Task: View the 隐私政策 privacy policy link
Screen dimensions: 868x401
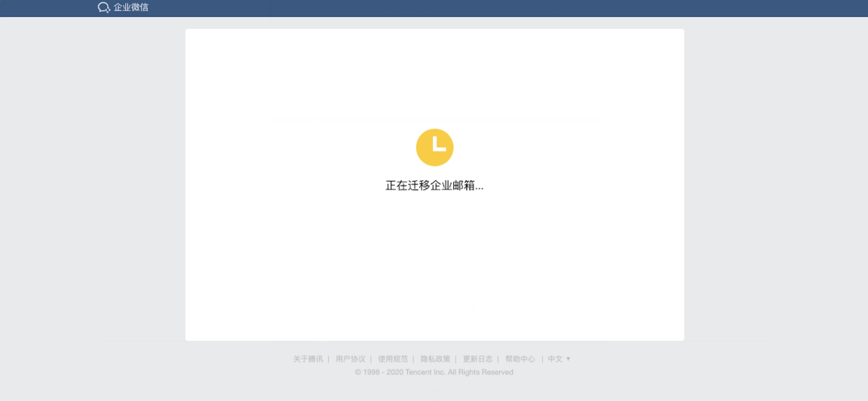Action: point(435,359)
